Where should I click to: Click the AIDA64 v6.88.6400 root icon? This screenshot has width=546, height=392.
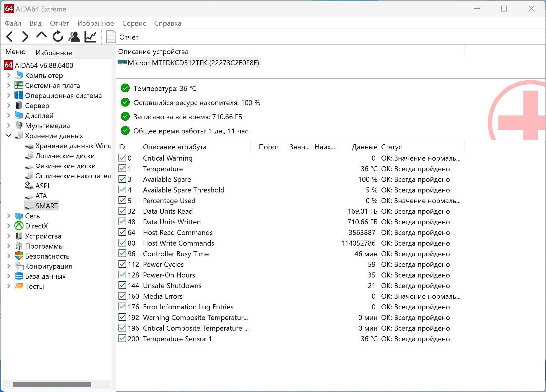(8, 65)
